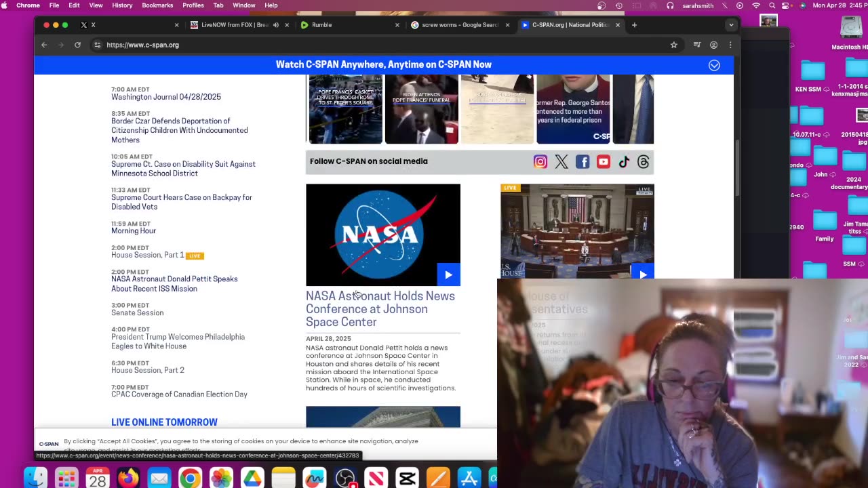Screen dimensions: 868x488
Task: Open Finder from the Dock
Action: click(35, 479)
